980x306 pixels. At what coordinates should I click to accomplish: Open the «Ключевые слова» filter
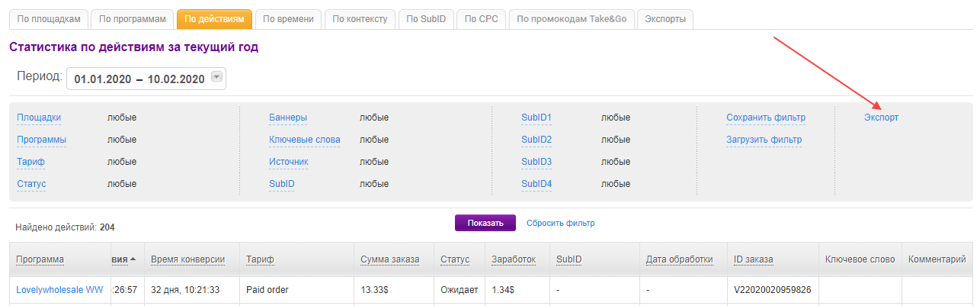pos(304,140)
